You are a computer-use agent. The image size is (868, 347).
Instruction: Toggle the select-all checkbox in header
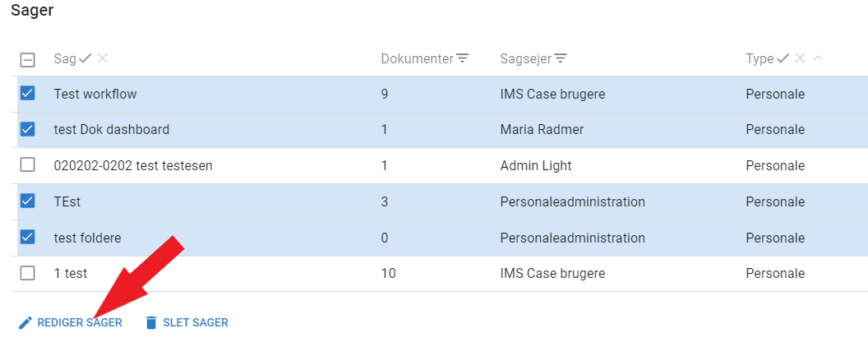coord(27,59)
